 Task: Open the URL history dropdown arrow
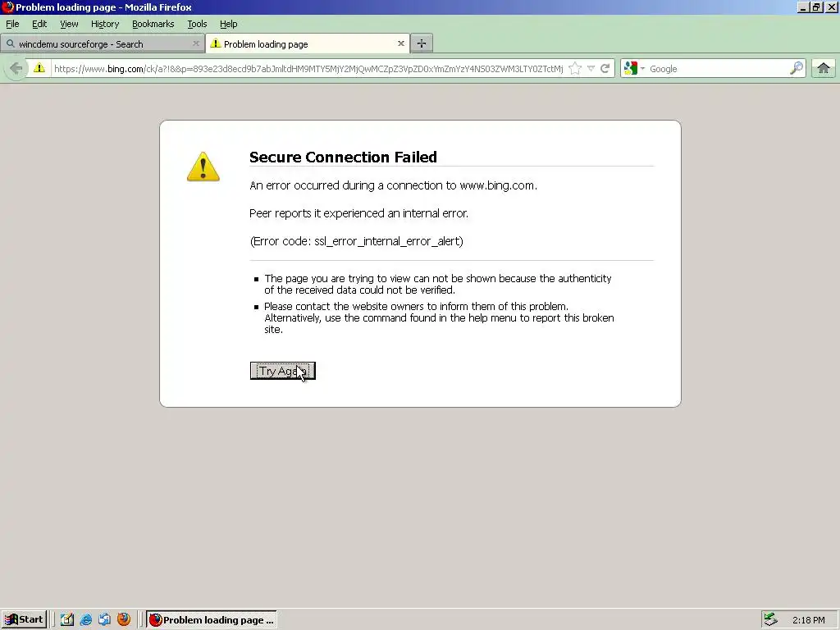(591, 69)
